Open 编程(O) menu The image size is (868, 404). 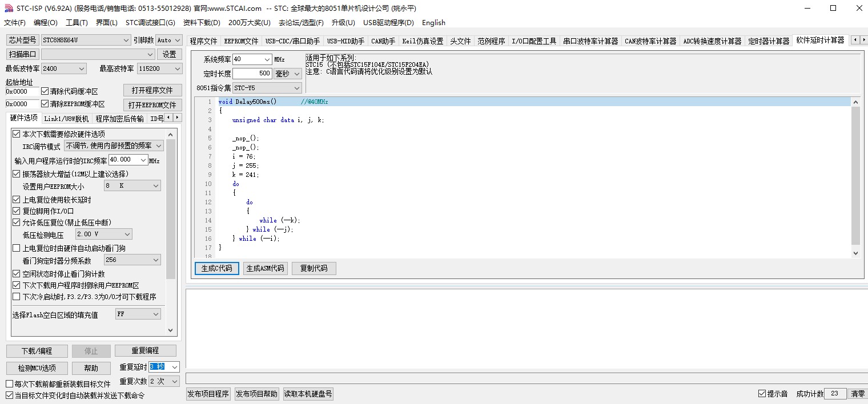(46, 23)
